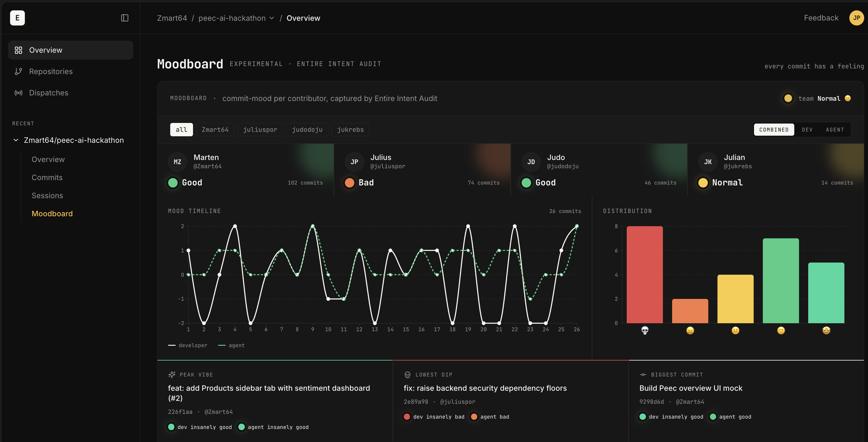Switch mood view to AGENT
Screen dimensions: 868x442
(835, 130)
